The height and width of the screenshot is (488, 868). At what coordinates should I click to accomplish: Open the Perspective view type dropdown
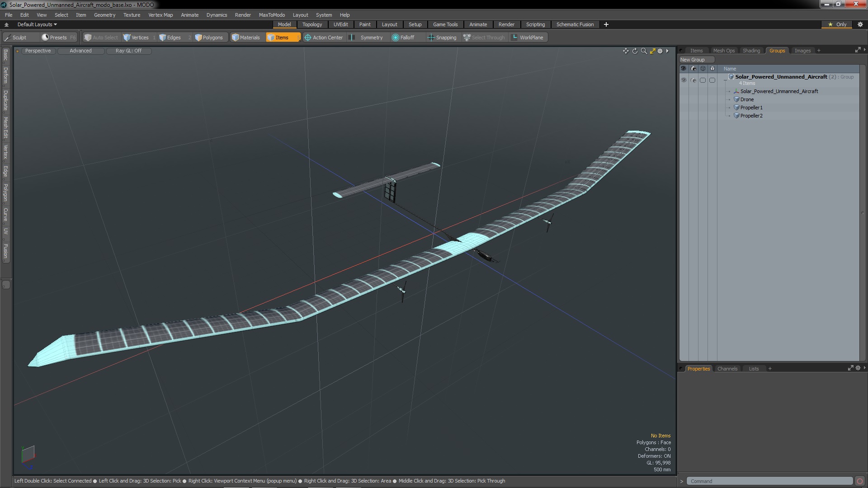pyautogui.click(x=38, y=51)
